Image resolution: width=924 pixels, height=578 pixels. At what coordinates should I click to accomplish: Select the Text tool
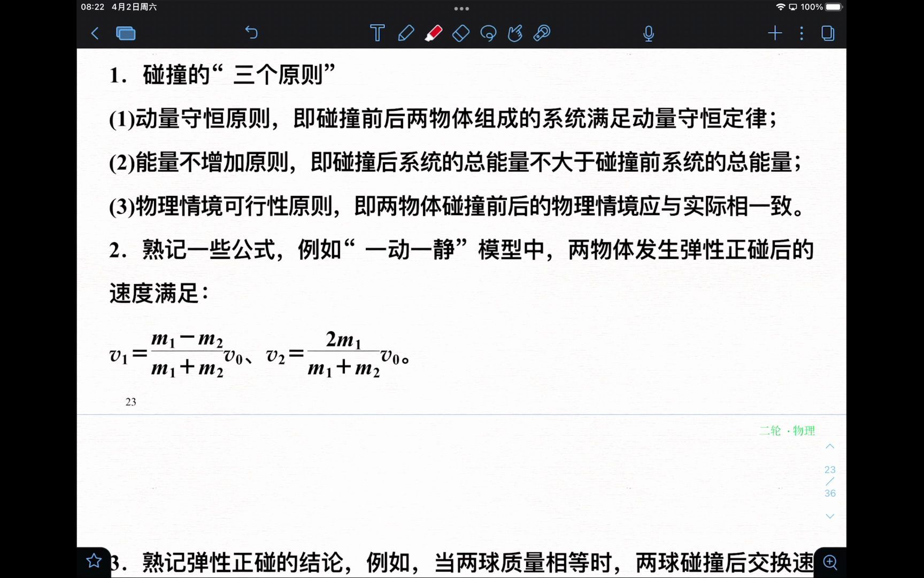click(x=377, y=33)
